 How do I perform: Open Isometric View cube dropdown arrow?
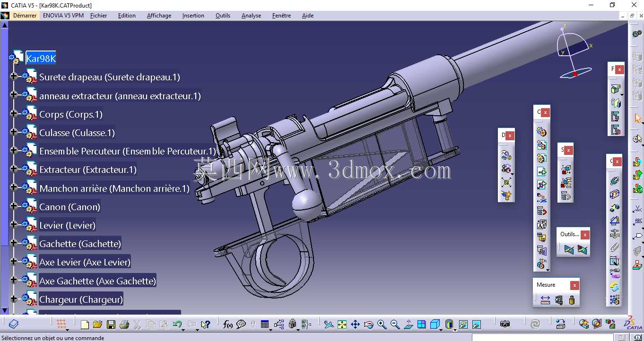pyautogui.click(x=441, y=330)
